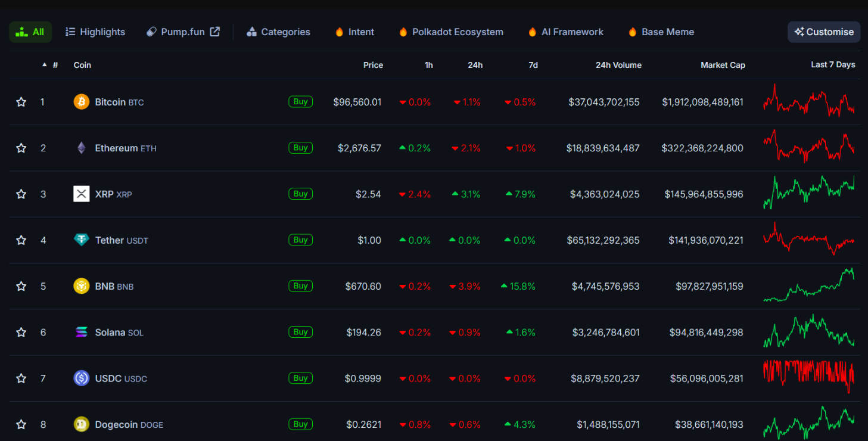Sort by the Coin column header
The image size is (868, 441).
click(x=82, y=65)
